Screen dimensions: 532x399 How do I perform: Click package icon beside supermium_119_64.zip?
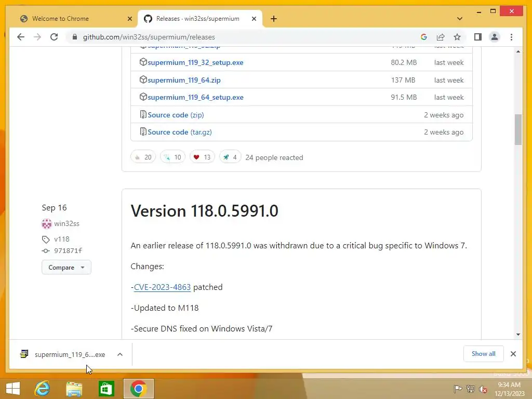pyautogui.click(x=143, y=79)
